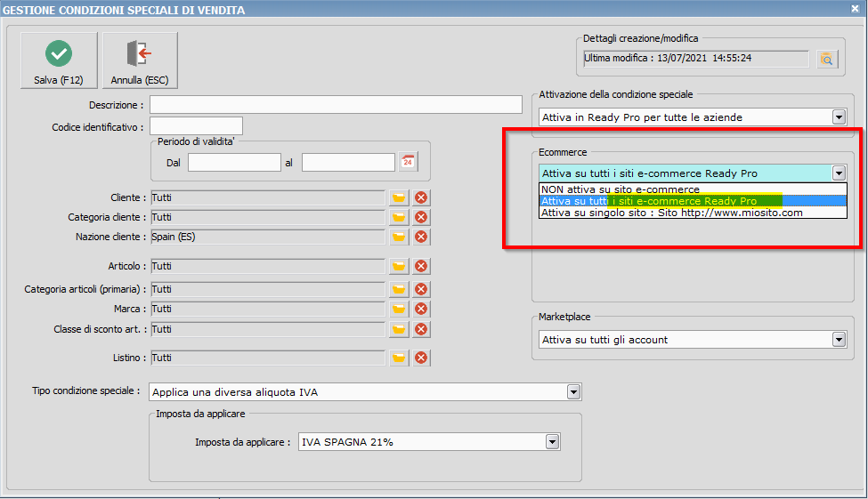Select 'Attiva su singolo sito' miosito.com option

point(693,213)
